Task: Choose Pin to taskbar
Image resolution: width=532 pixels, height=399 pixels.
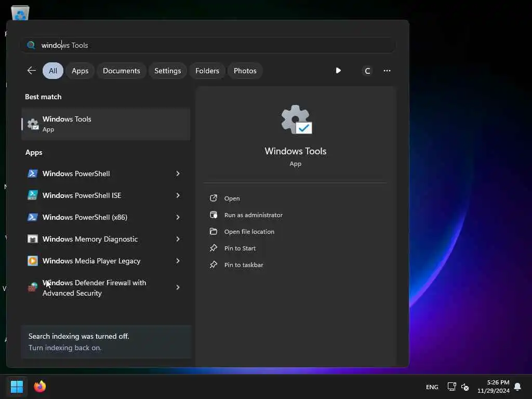Action: [x=244, y=265]
